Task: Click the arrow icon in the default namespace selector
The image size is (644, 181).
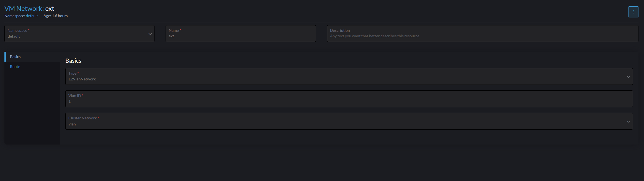Action: pos(150,33)
